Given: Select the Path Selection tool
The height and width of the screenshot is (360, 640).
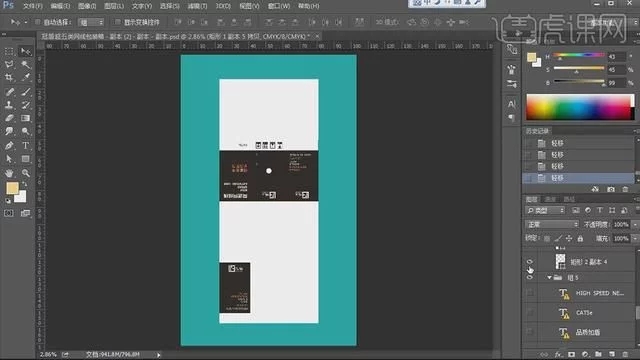Looking at the screenshot, I should [9, 158].
